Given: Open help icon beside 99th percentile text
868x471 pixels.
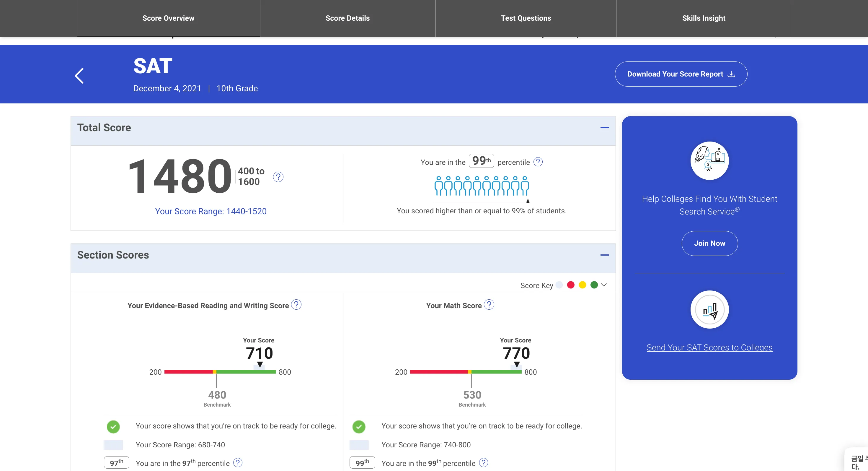Looking at the screenshot, I should pyautogui.click(x=538, y=162).
